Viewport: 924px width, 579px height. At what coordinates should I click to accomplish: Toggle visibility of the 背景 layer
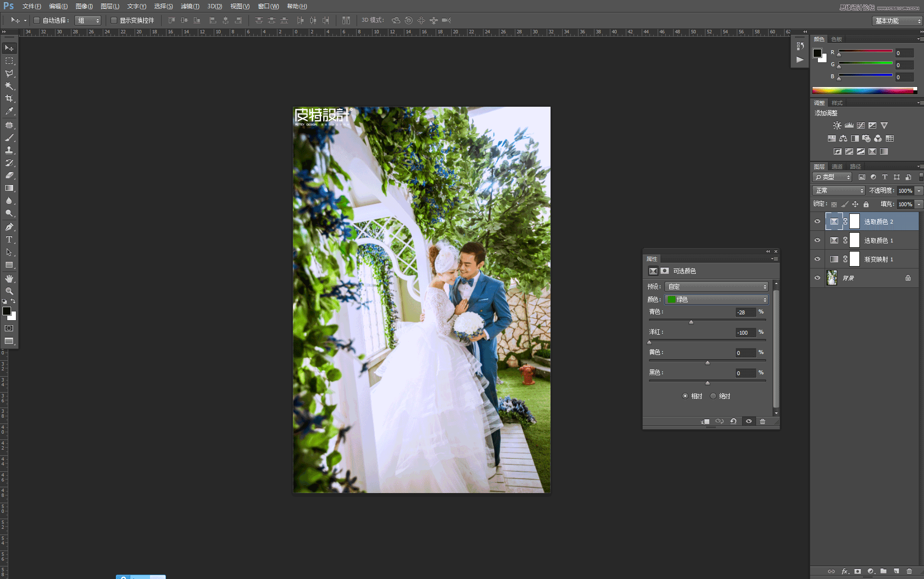[x=817, y=278]
